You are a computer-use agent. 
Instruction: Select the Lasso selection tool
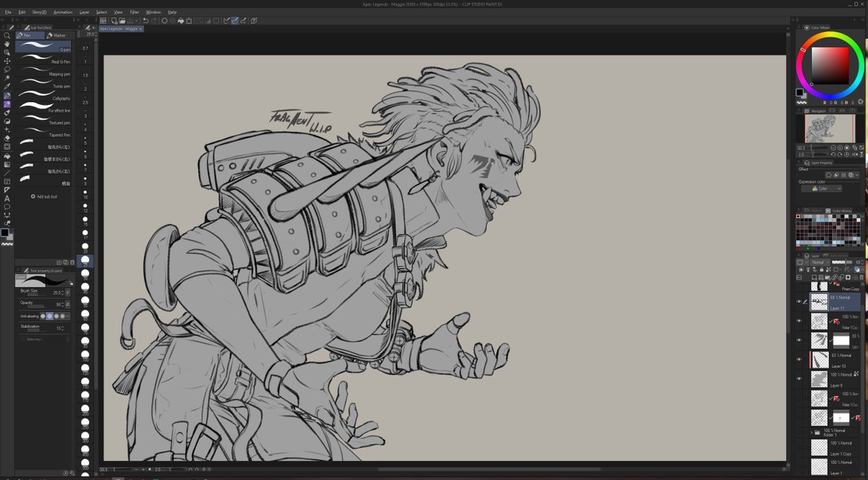(7, 70)
